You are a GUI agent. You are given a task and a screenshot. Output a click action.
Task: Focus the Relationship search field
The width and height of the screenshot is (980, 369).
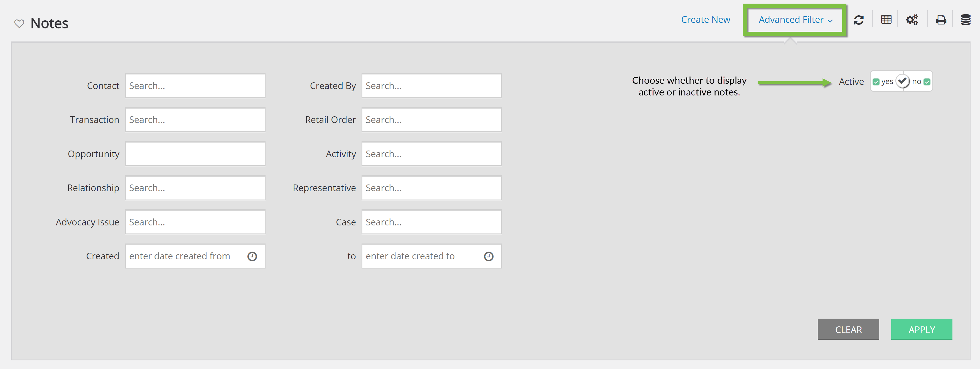[x=195, y=188]
